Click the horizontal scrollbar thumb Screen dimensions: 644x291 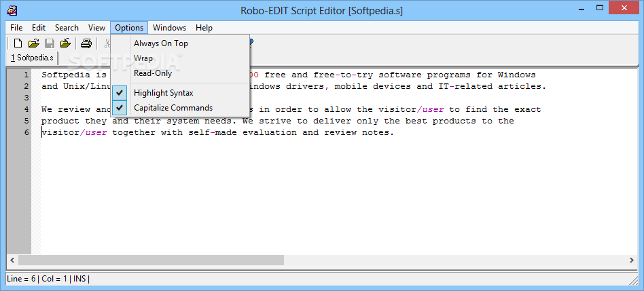coord(151,260)
